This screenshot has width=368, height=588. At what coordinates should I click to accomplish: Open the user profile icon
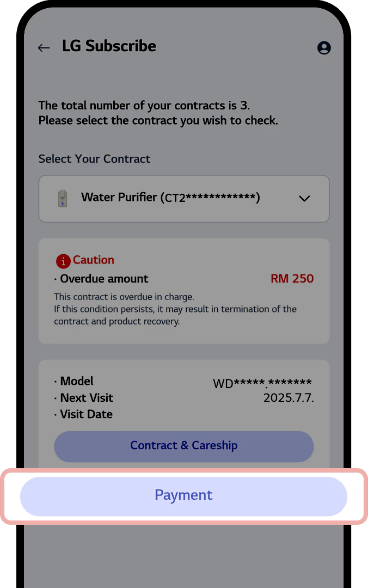[324, 47]
